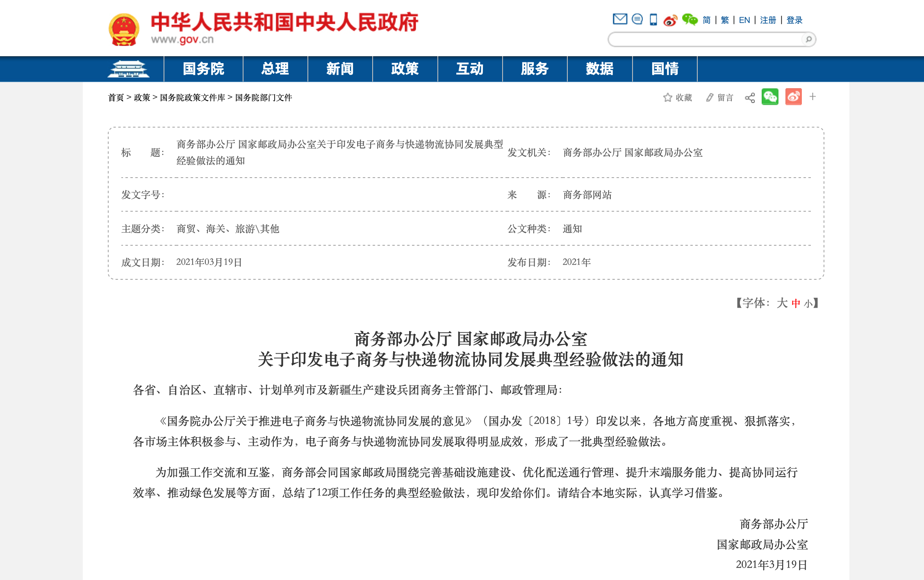Share via red Weibo button
The height and width of the screenshot is (580, 924).
click(x=794, y=97)
